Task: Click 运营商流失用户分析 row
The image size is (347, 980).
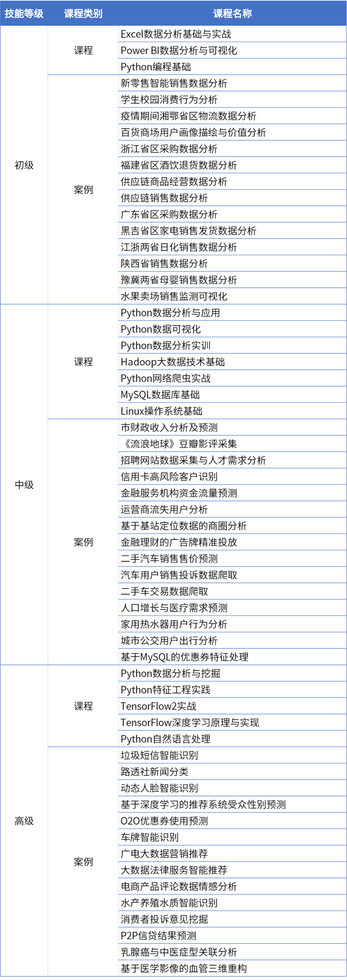Action: point(232,509)
